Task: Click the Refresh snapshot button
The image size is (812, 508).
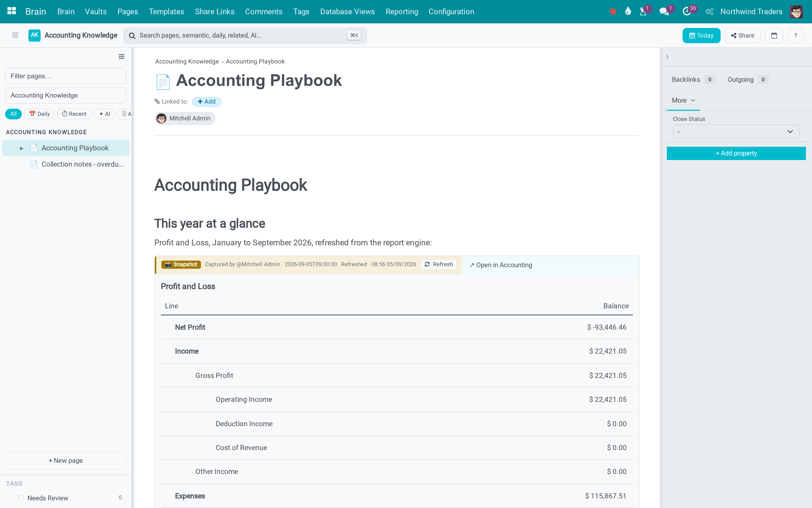Action: click(438, 264)
